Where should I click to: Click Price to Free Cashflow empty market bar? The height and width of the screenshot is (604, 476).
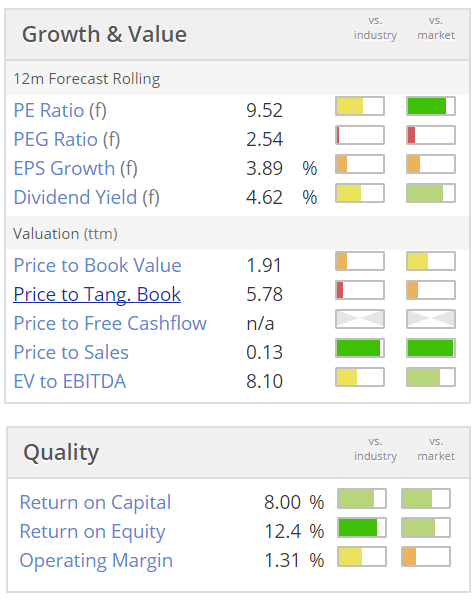tap(431, 319)
